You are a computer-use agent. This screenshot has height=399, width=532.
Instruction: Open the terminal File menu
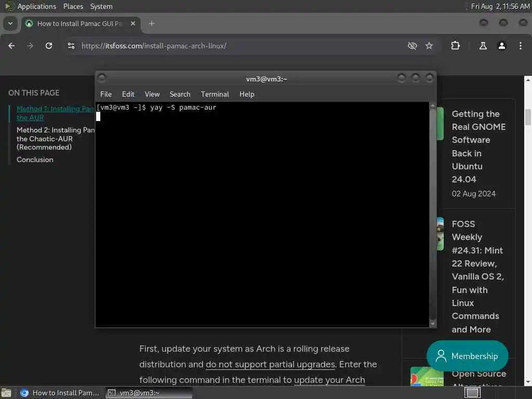point(106,95)
